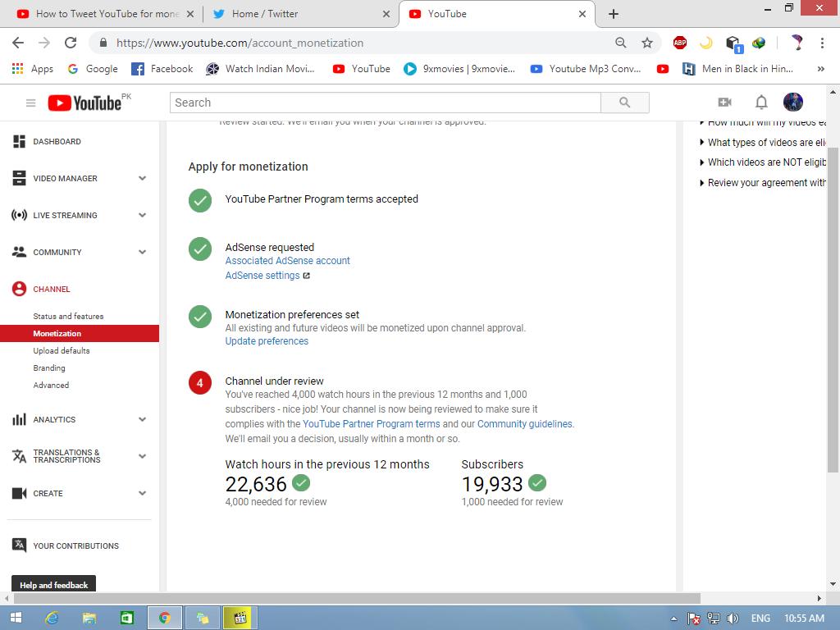Focus the YouTube search field
Image resolution: width=840 pixels, height=630 pixels.
[x=385, y=103]
